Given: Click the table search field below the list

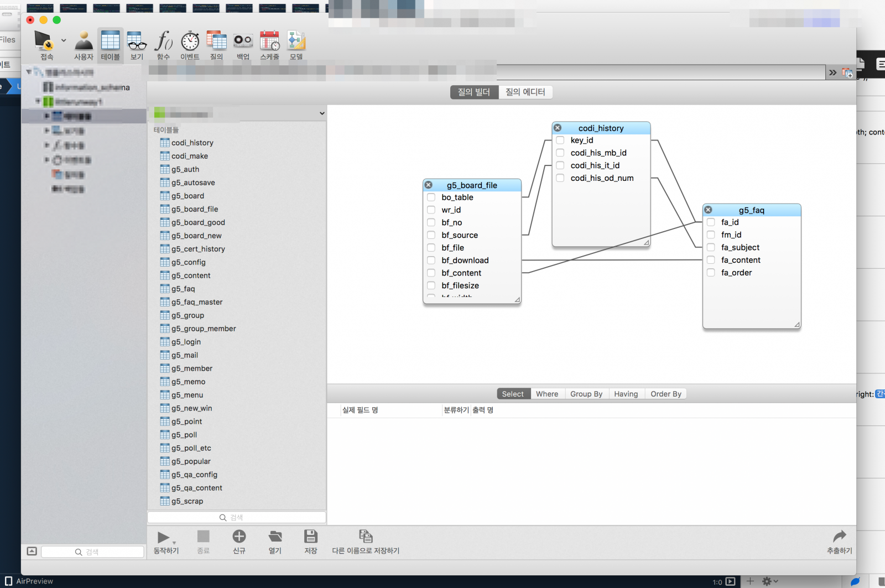Looking at the screenshot, I should [x=237, y=517].
